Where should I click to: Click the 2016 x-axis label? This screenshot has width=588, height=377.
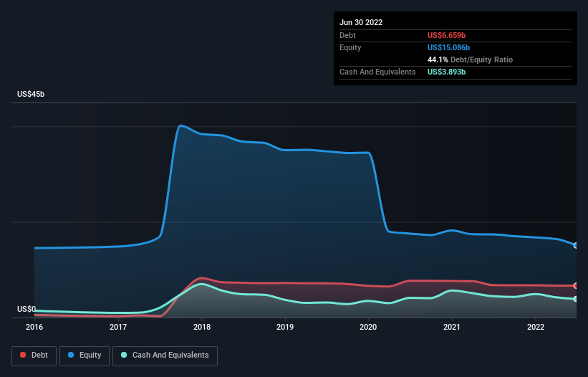pyautogui.click(x=34, y=327)
